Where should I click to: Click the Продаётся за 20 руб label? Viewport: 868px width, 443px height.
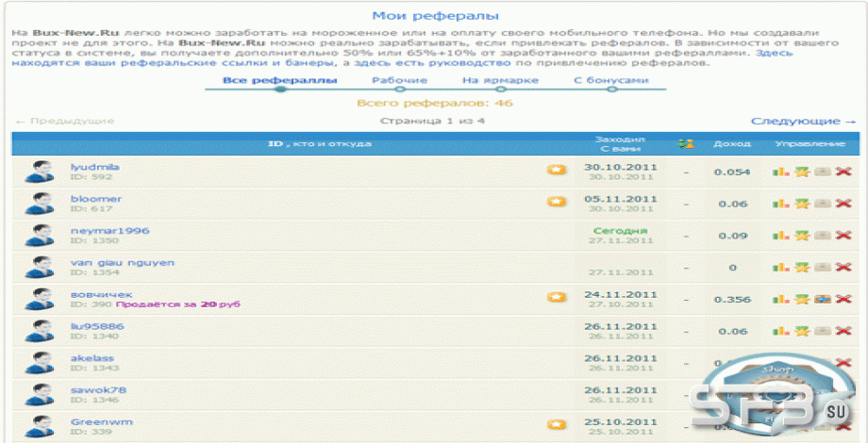pos(177,304)
